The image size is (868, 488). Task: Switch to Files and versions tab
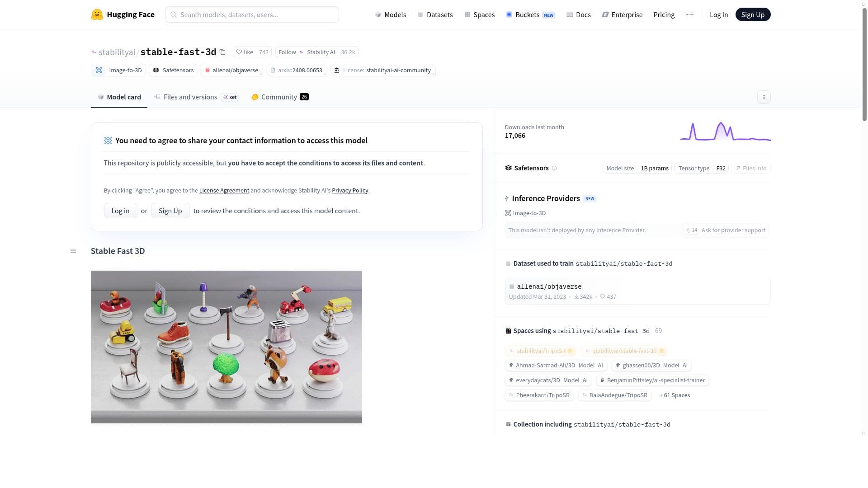coord(190,97)
